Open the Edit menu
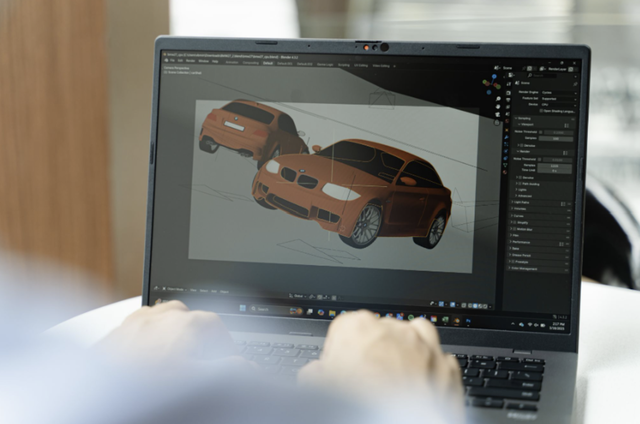640x424 pixels. tap(180, 61)
